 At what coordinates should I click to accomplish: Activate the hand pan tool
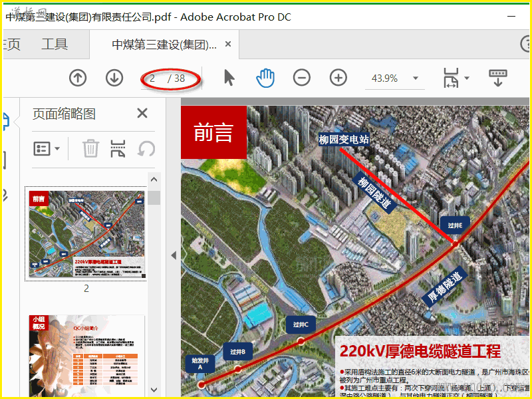[265, 78]
